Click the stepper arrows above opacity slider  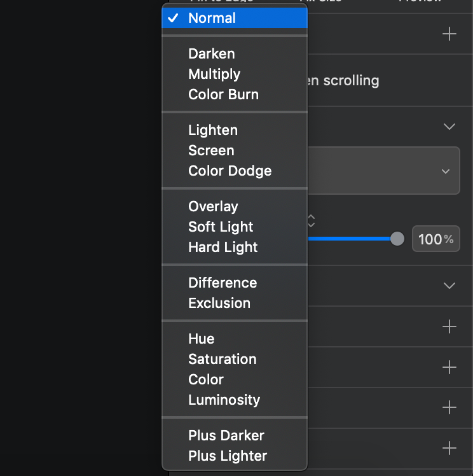tap(312, 221)
